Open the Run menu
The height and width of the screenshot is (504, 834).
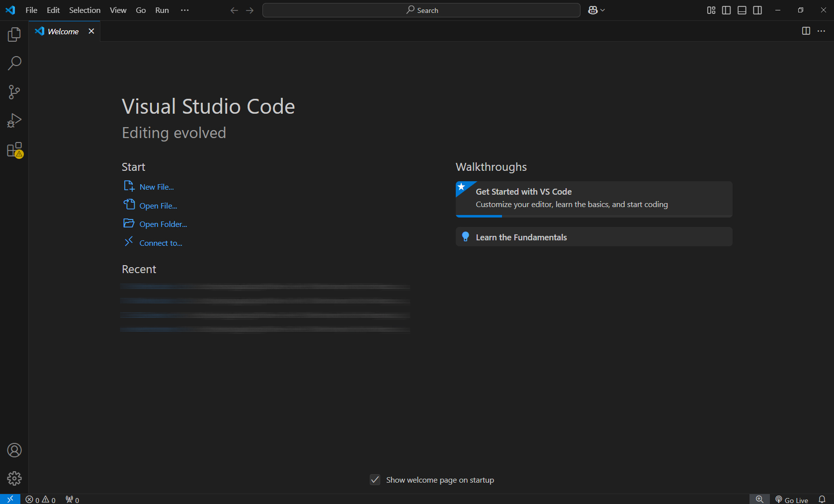162,10
